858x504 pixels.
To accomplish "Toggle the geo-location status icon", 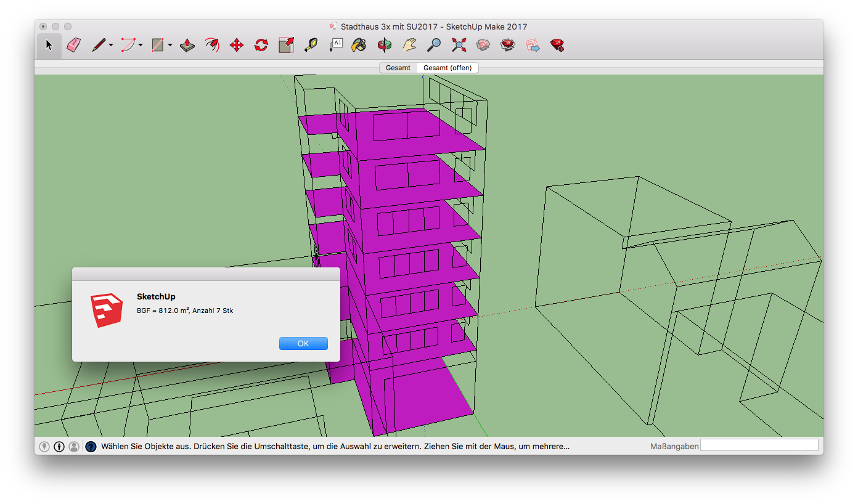I will point(44,447).
